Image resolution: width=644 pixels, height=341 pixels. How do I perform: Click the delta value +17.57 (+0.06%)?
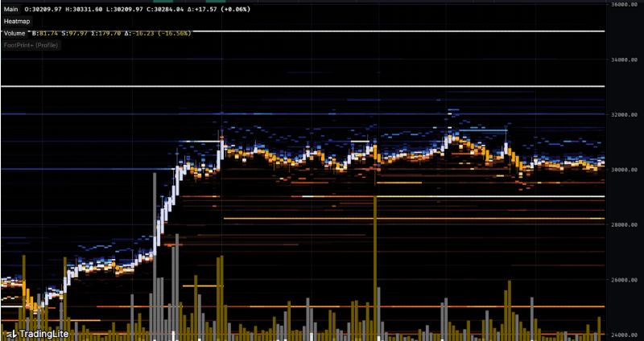coord(217,9)
